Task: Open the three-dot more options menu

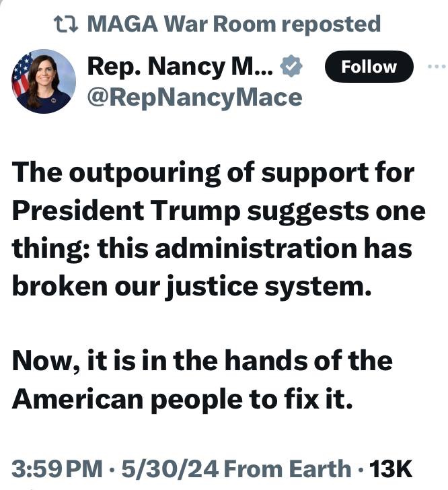Action: pyautogui.click(x=437, y=67)
